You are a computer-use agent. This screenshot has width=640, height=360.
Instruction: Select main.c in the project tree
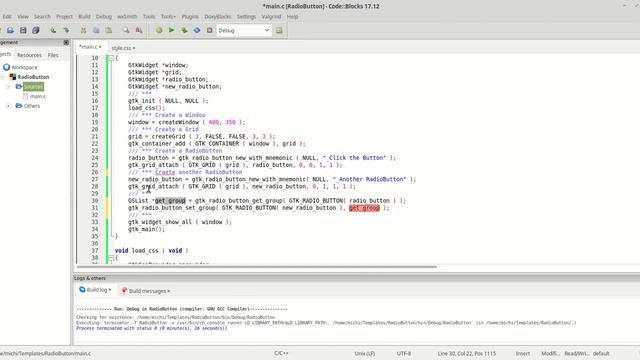click(x=38, y=96)
